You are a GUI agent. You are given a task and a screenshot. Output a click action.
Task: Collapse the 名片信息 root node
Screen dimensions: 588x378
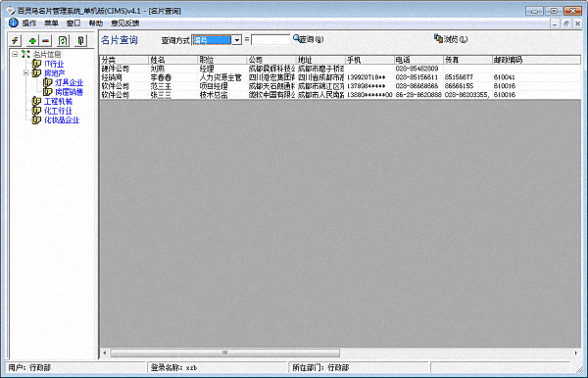pyautogui.click(x=15, y=54)
